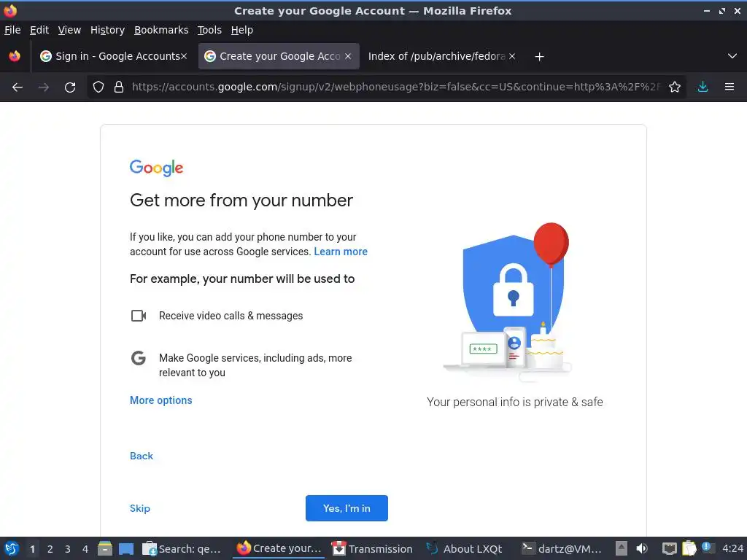Open the Firefox hamburger application menu
Image resolution: width=747 pixels, height=560 pixels.
(x=729, y=87)
